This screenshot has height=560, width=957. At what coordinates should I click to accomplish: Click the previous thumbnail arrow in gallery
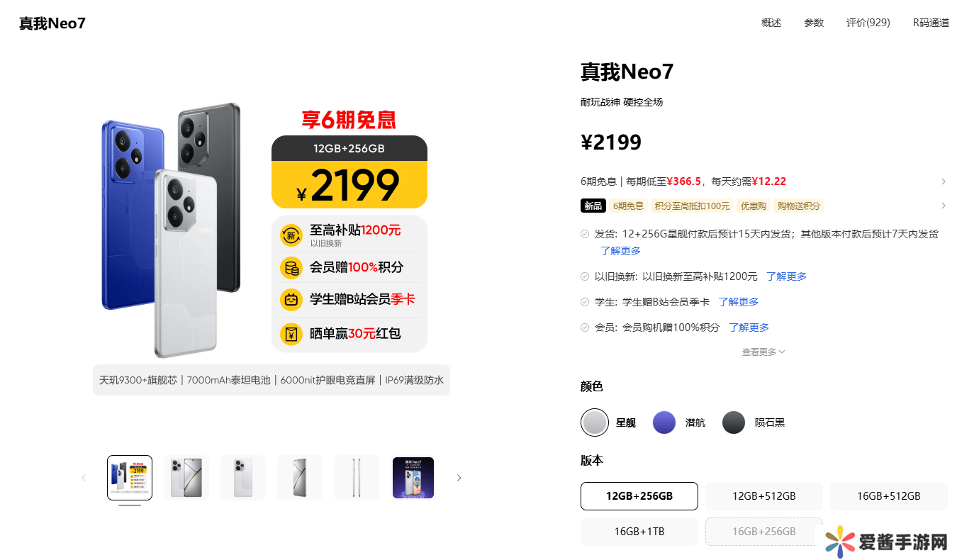pyautogui.click(x=84, y=478)
